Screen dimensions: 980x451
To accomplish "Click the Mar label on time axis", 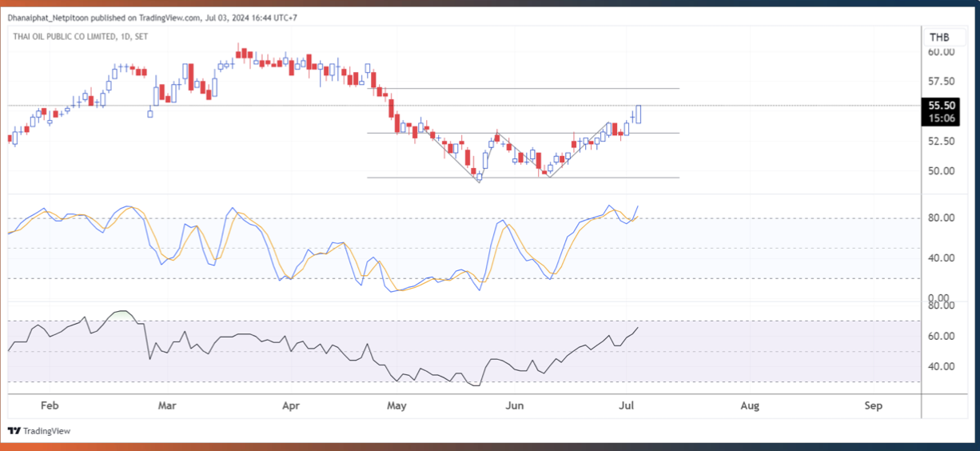I will 166,405.
